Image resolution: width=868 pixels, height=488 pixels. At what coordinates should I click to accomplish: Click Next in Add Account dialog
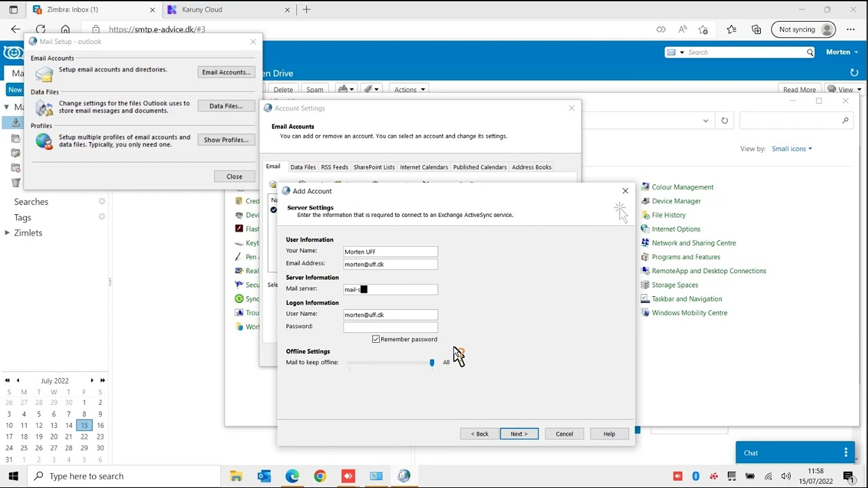point(519,434)
